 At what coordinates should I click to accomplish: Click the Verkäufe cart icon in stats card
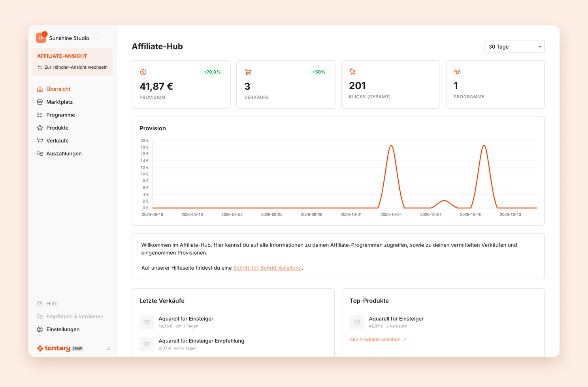point(248,72)
